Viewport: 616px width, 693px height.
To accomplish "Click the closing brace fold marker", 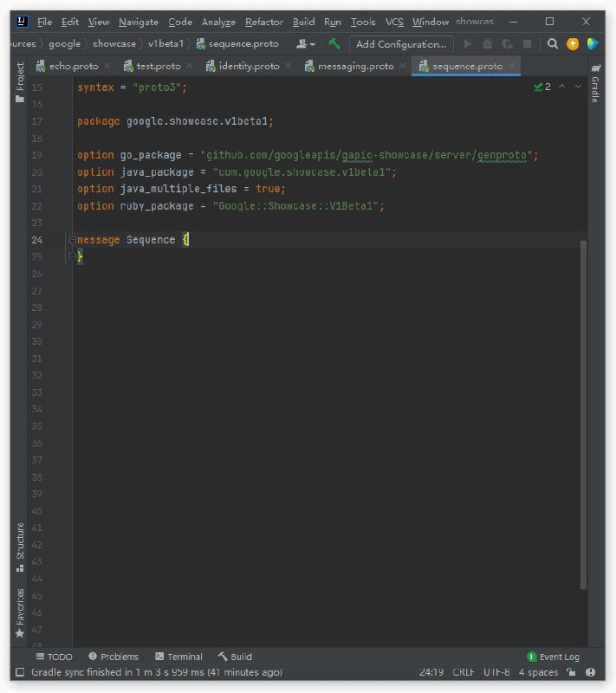I will (x=73, y=256).
